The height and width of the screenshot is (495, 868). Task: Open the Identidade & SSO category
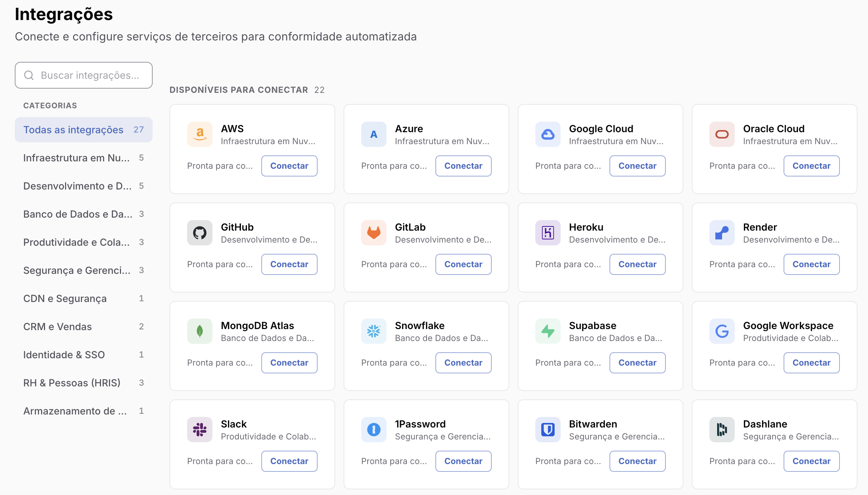tap(84, 355)
